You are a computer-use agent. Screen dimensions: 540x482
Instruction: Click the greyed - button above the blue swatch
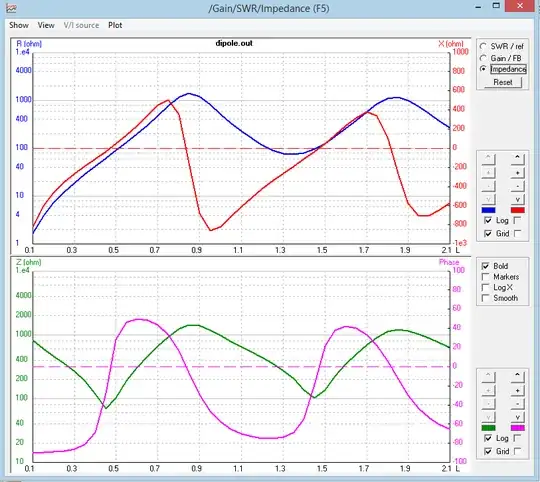488,186
